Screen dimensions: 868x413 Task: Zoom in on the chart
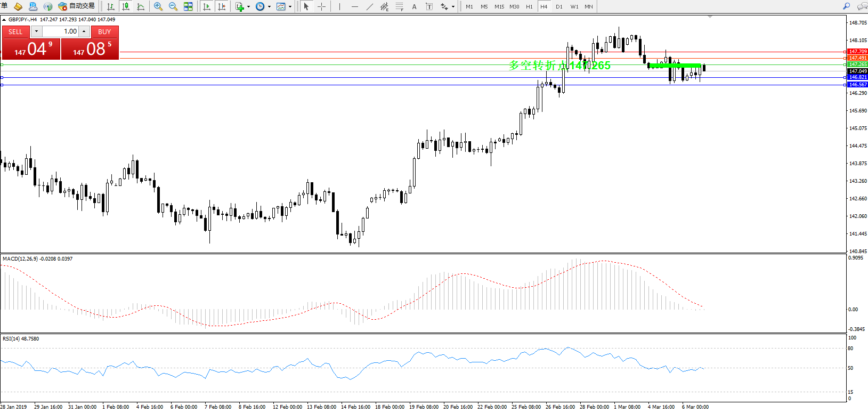[158, 6]
